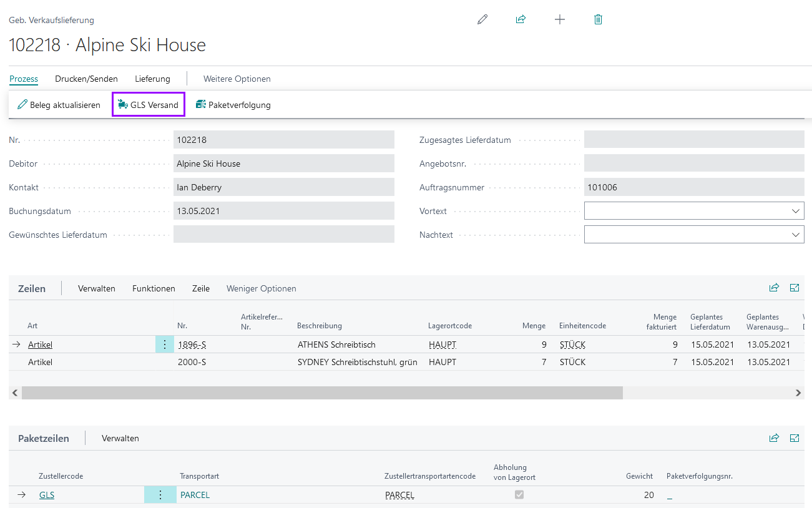
Task: Share the Zeilen list via its share icon
Action: coord(774,288)
